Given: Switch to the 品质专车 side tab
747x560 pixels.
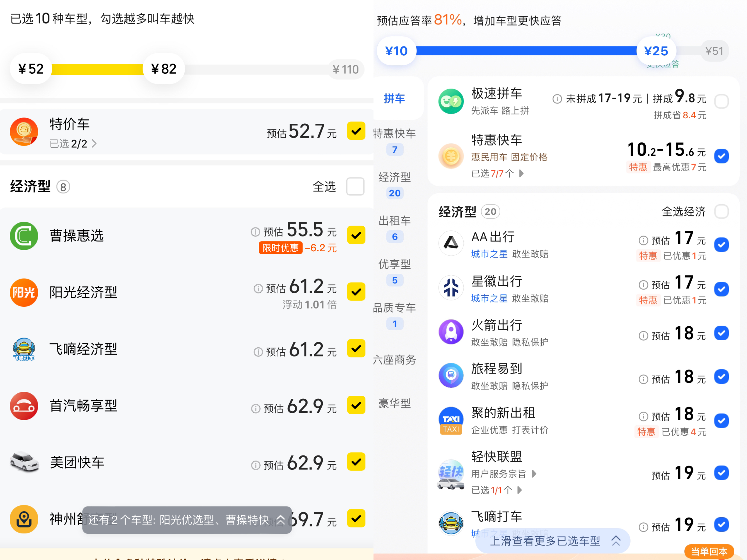Looking at the screenshot, I should pyautogui.click(x=394, y=316).
